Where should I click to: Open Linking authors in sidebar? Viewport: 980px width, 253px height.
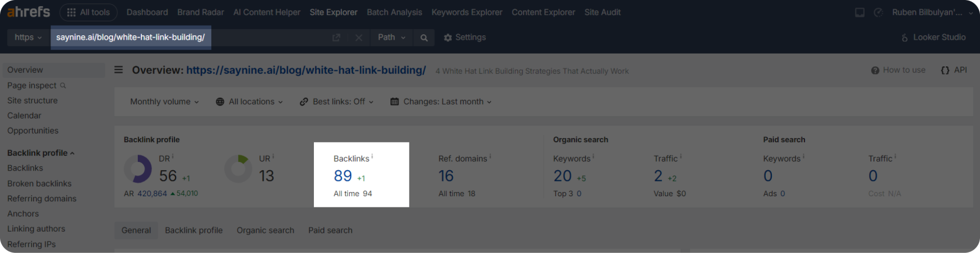(36, 229)
